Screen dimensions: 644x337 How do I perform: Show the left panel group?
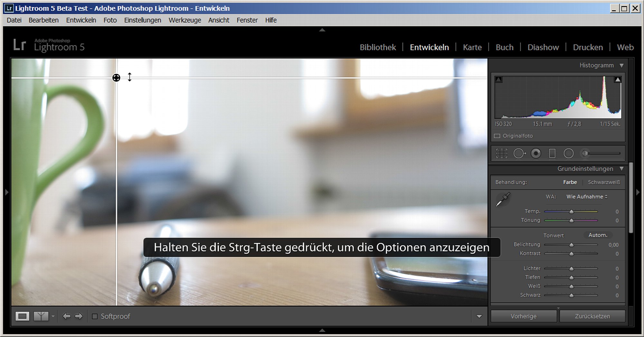coord(6,192)
